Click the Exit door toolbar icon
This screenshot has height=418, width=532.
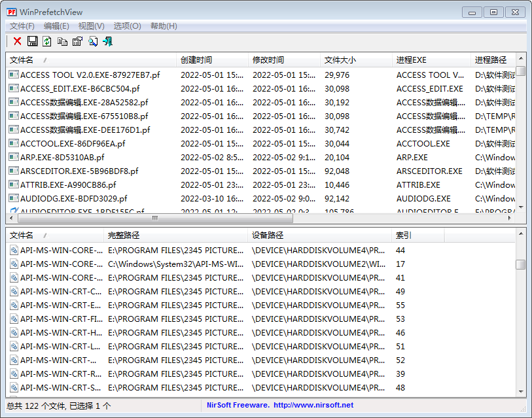click(107, 41)
